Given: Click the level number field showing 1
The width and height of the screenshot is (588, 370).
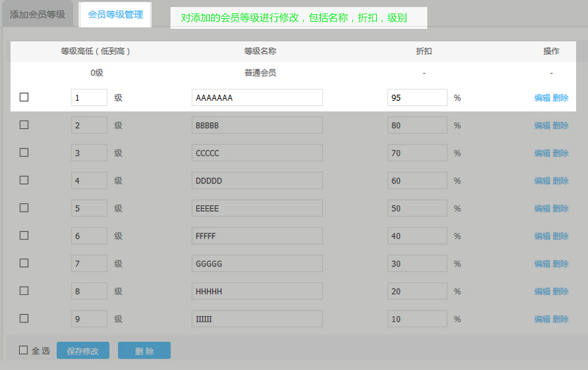Looking at the screenshot, I should click(89, 97).
